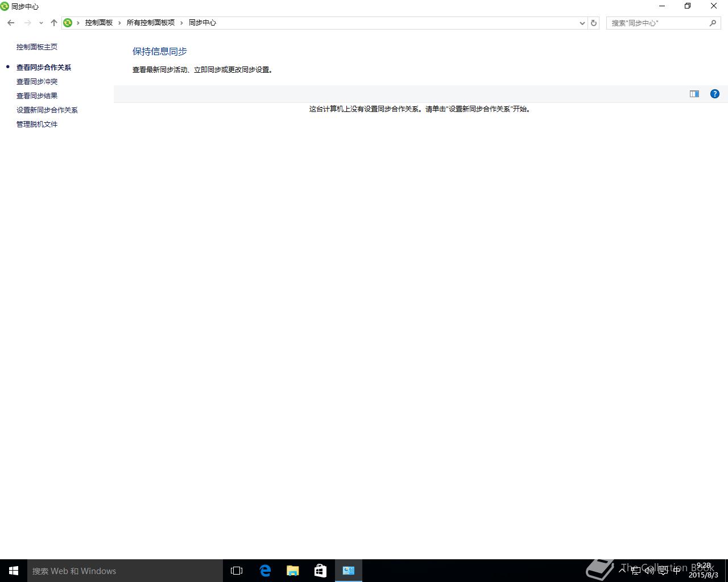Image resolution: width=728 pixels, height=582 pixels.
Task: Open 管理脱机文件
Action: (37, 124)
